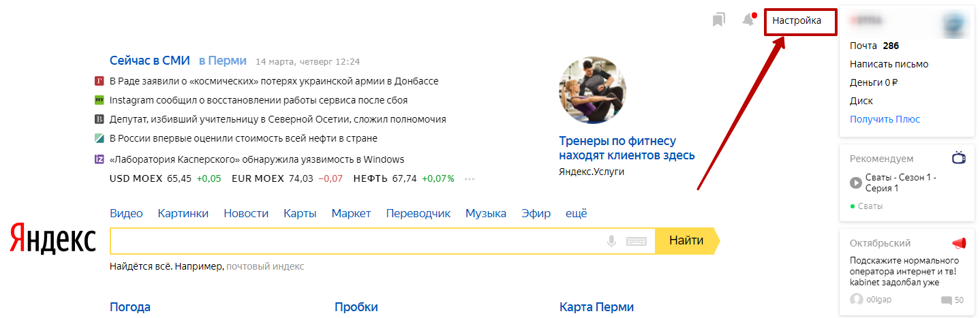Open the 50 comments icon
980x318 pixels.
click(946, 300)
